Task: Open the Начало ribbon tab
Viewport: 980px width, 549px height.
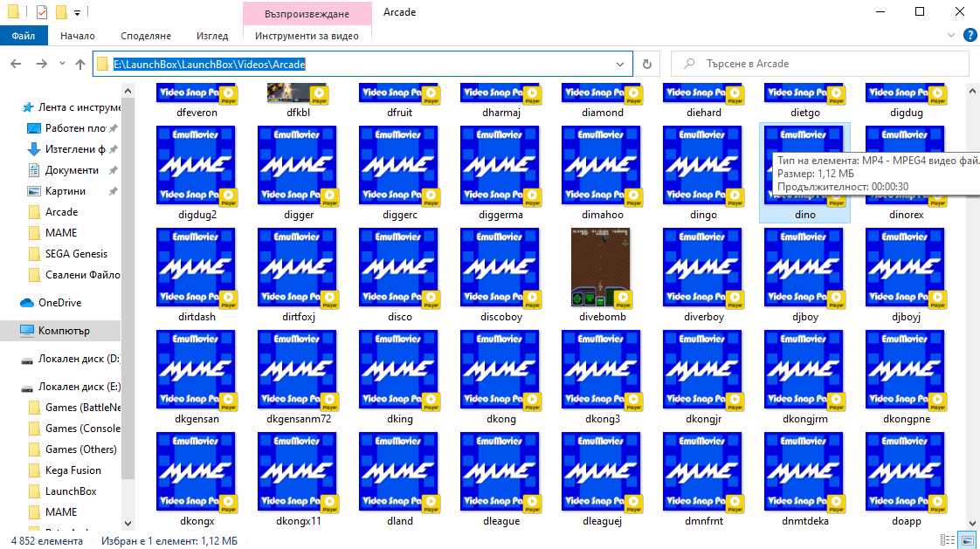Action: [x=78, y=36]
